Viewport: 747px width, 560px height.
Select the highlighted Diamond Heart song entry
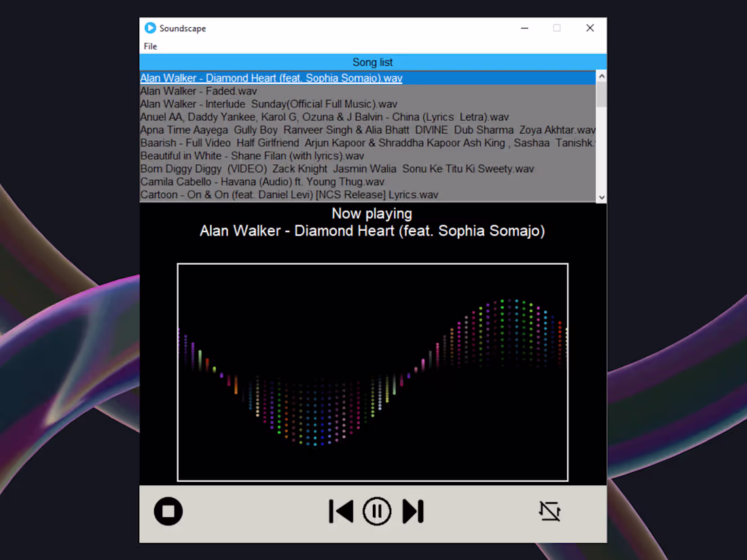pyautogui.click(x=271, y=78)
